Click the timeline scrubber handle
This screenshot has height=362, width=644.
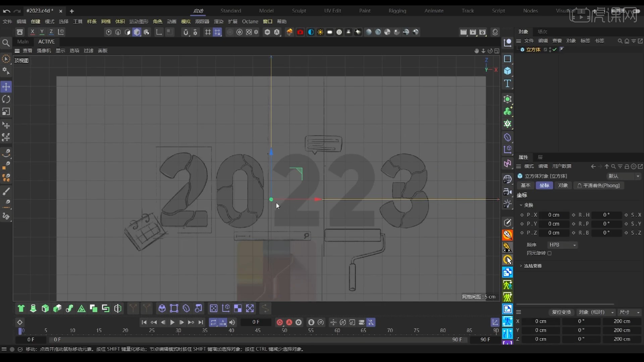pyautogui.click(x=21, y=331)
